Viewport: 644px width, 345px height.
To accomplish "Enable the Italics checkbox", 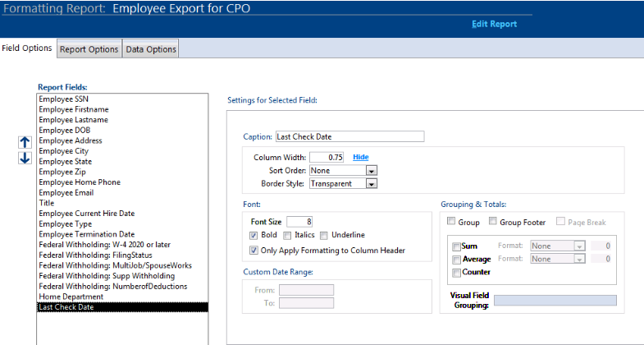I will pos(287,235).
